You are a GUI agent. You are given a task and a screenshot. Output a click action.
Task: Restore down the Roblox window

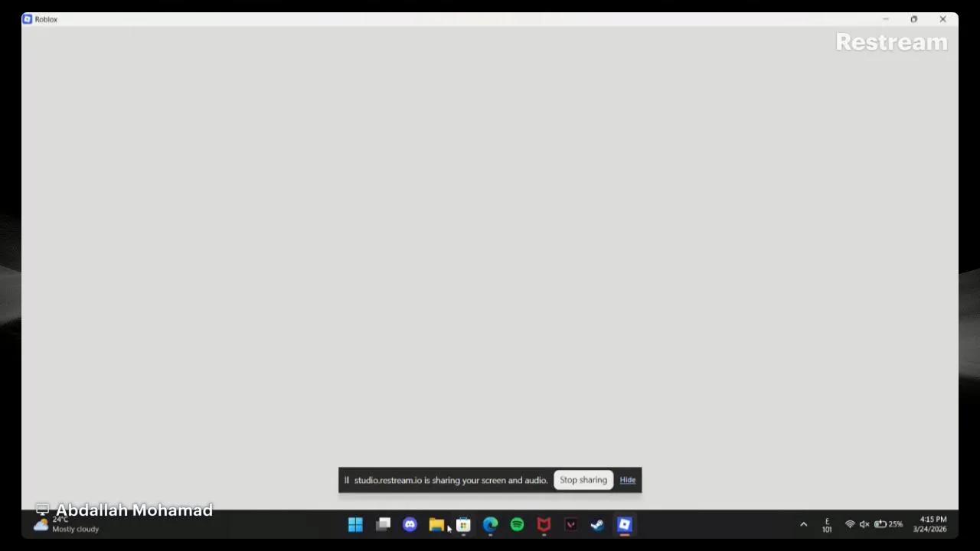[913, 19]
